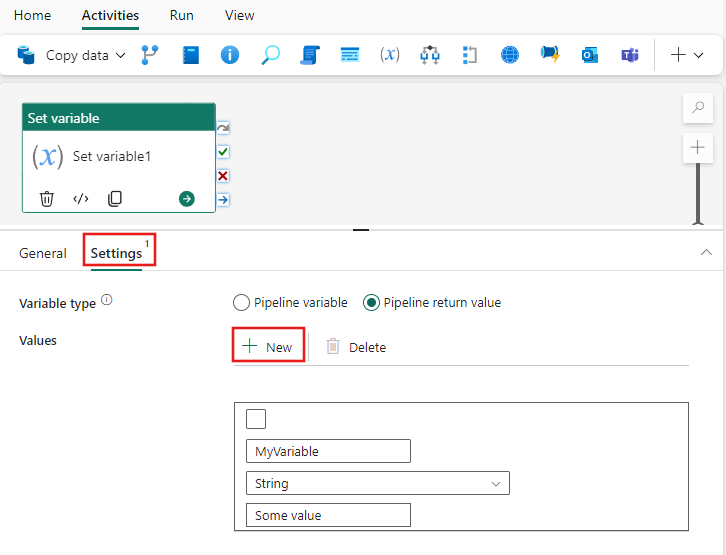This screenshot has width=726, height=555.
Task: Click the on-fail red X connector
Action: click(x=223, y=176)
